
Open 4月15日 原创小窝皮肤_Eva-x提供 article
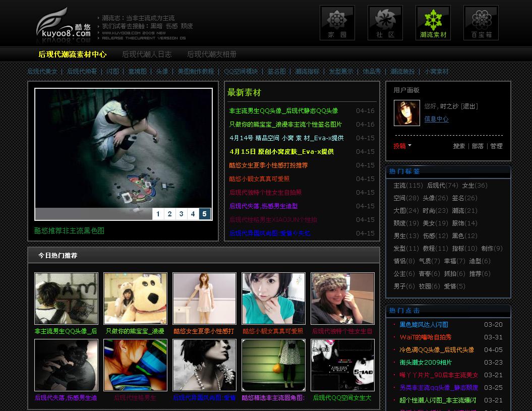(x=281, y=152)
